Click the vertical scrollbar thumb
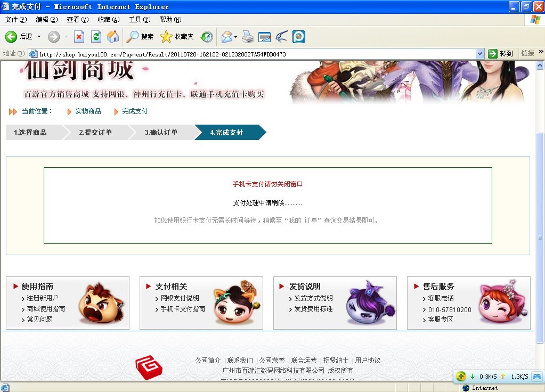 click(x=540, y=238)
